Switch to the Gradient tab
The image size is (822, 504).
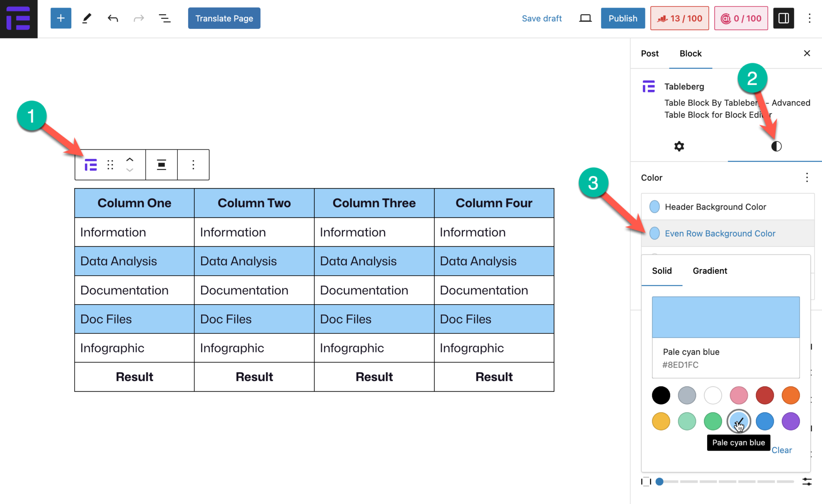point(710,271)
